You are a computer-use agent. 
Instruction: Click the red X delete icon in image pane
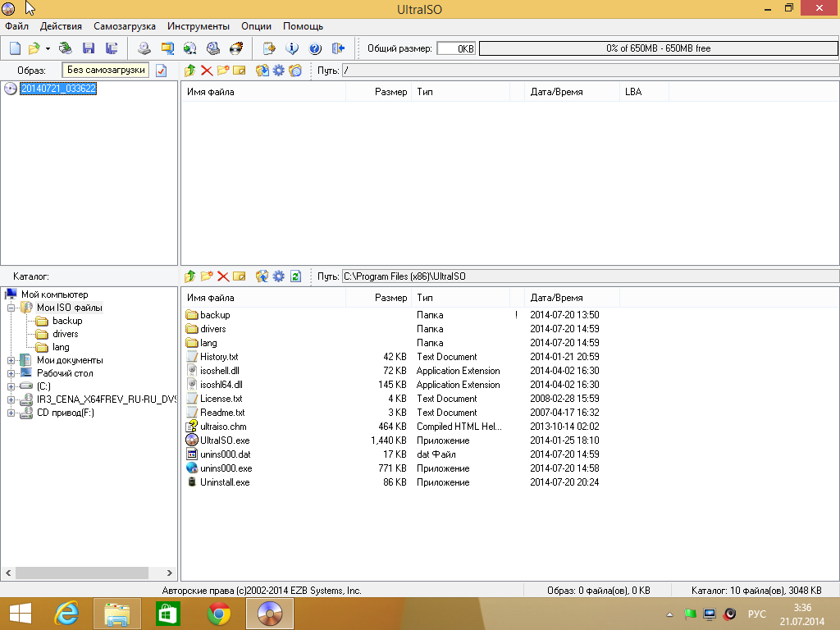207,71
